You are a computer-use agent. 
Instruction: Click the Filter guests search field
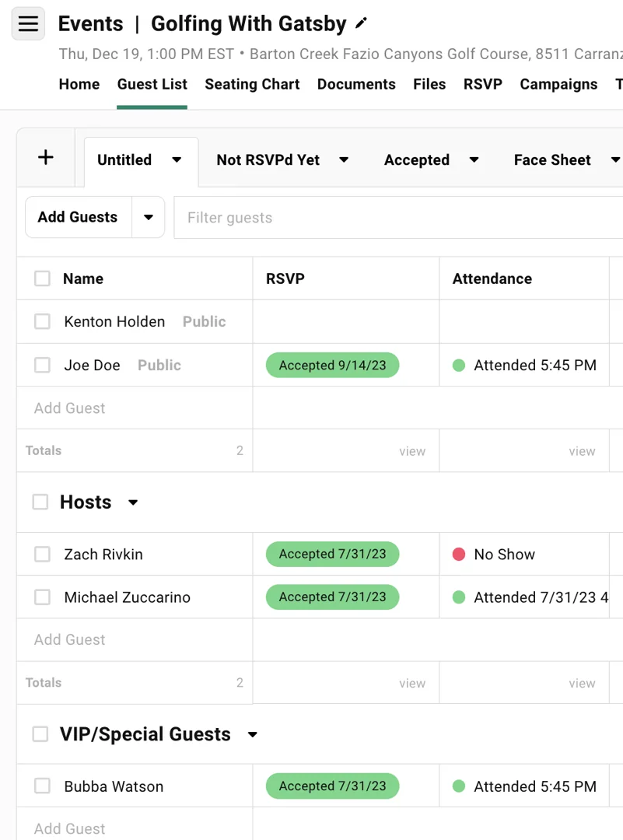pos(398,218)
